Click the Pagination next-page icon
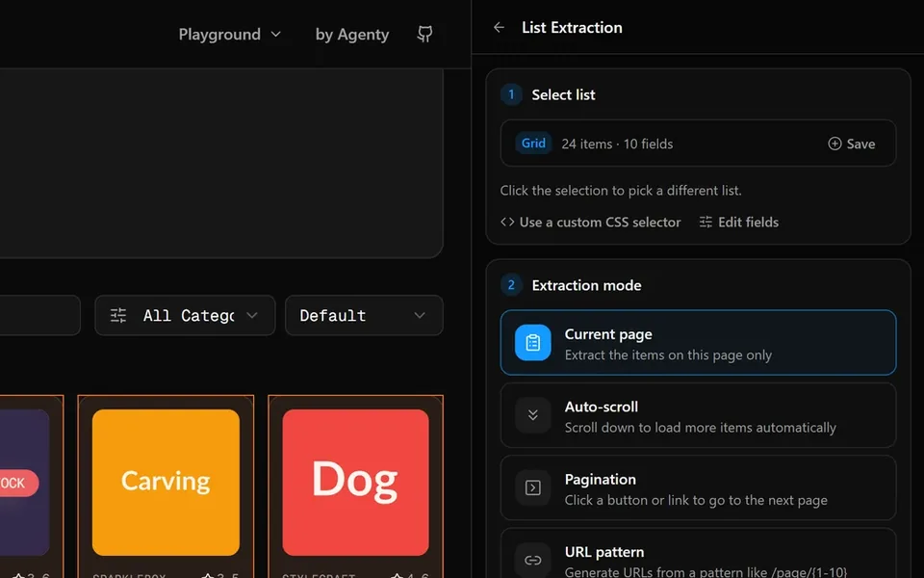 tap(532, 487)
